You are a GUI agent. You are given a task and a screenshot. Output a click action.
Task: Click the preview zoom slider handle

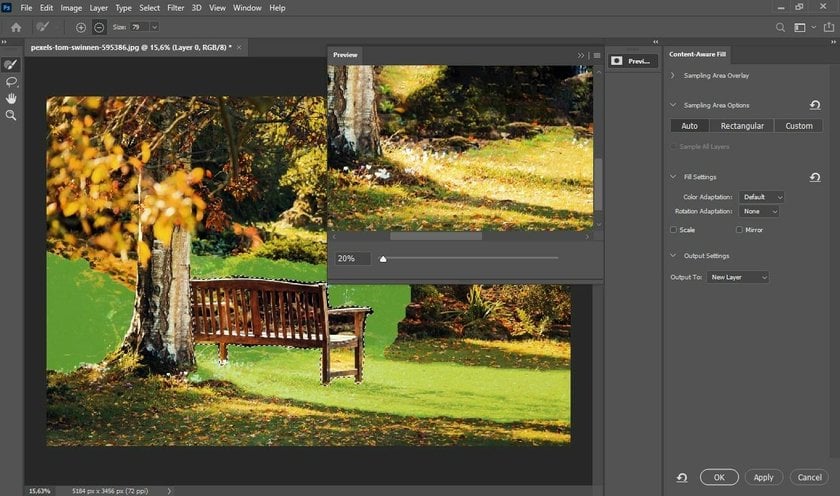click(x=383, y=259)
